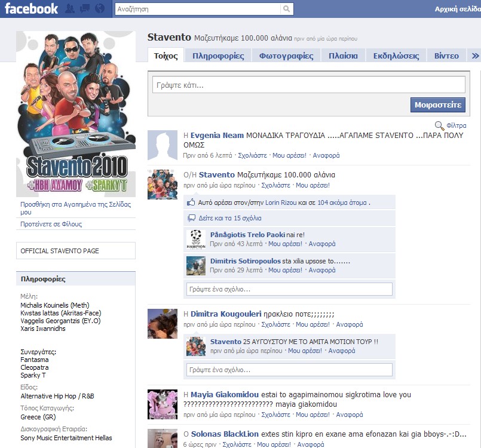Click Dimitra Kougouleri's profile picture
This screenshot has width=481, height=448.
pos(163,324)
